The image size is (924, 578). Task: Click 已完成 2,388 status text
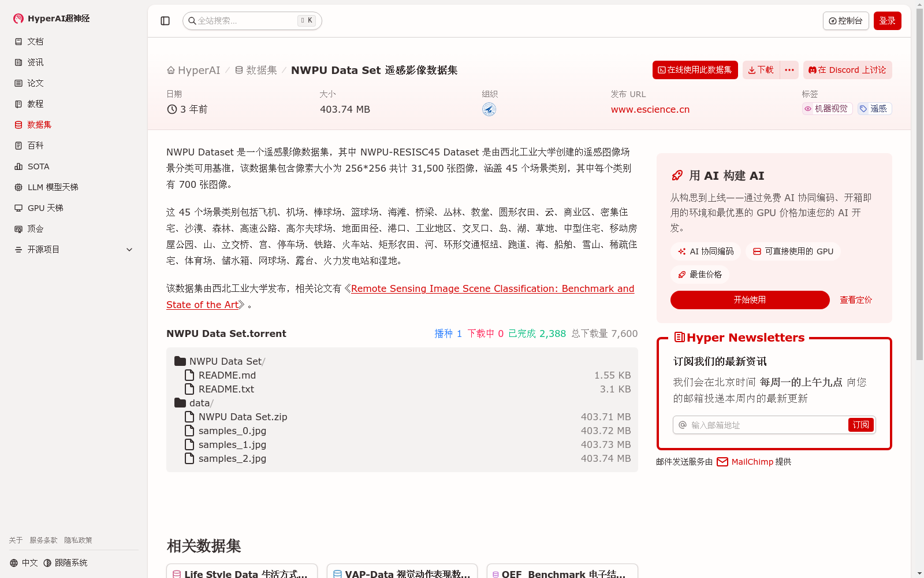537,334
